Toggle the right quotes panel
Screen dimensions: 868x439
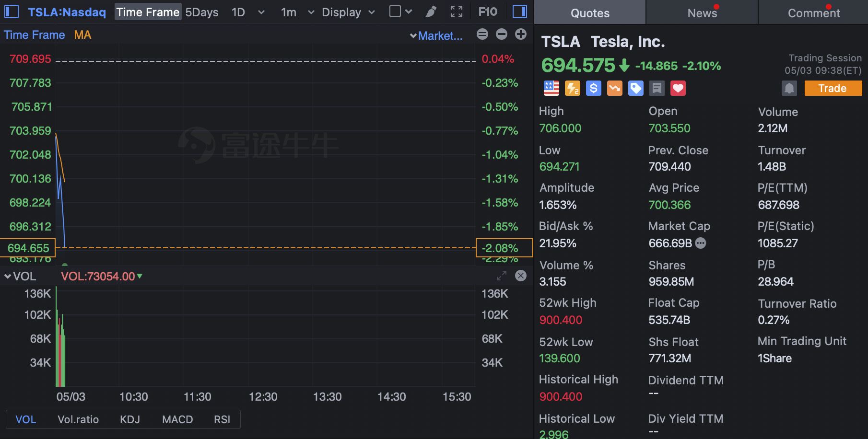[519, 12]
